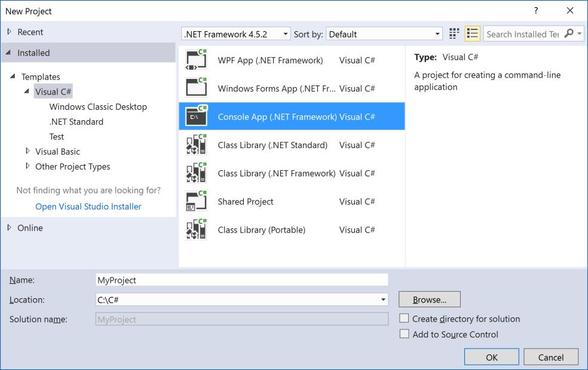
Task: Click the Shared Project template icon
Action: (196, 201)
